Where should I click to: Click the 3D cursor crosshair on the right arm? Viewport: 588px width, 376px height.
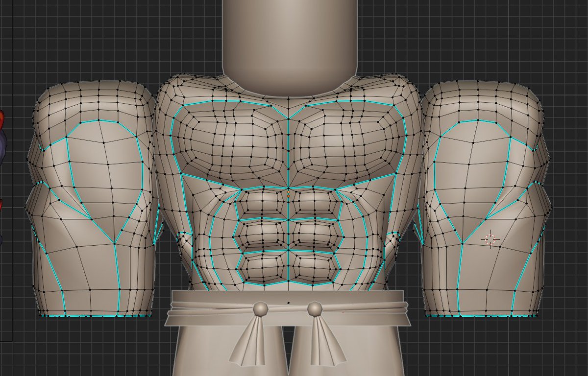coord(490,239)
